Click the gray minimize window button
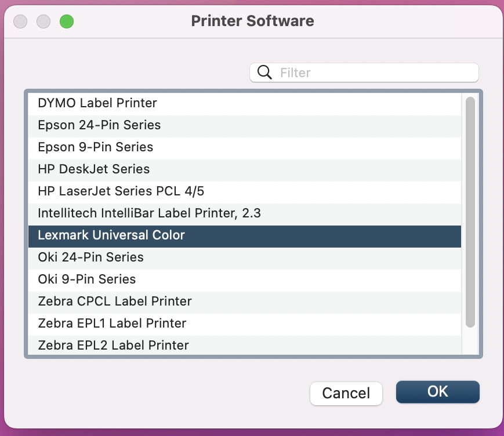The width and height of the screenshot is (504, 436). point(43,21)
